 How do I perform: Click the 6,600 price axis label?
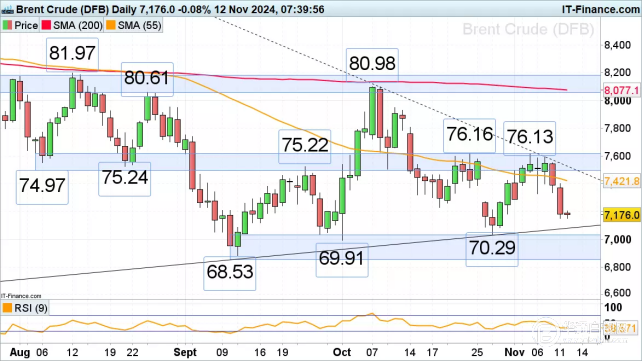click(618, 293)
